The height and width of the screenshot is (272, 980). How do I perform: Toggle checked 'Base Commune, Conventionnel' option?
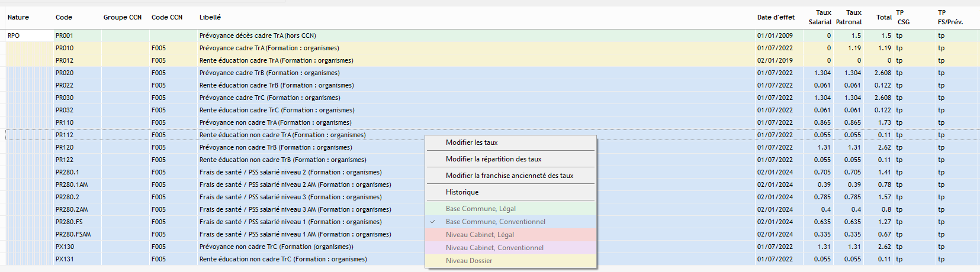point(495,222)
